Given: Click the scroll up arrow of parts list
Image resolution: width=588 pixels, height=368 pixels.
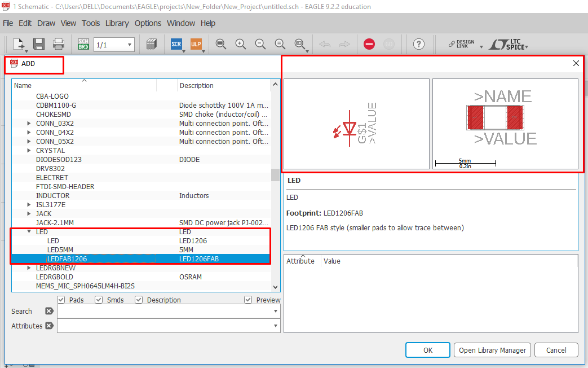Looking at the screenshot, I should (x=275, y=85).
